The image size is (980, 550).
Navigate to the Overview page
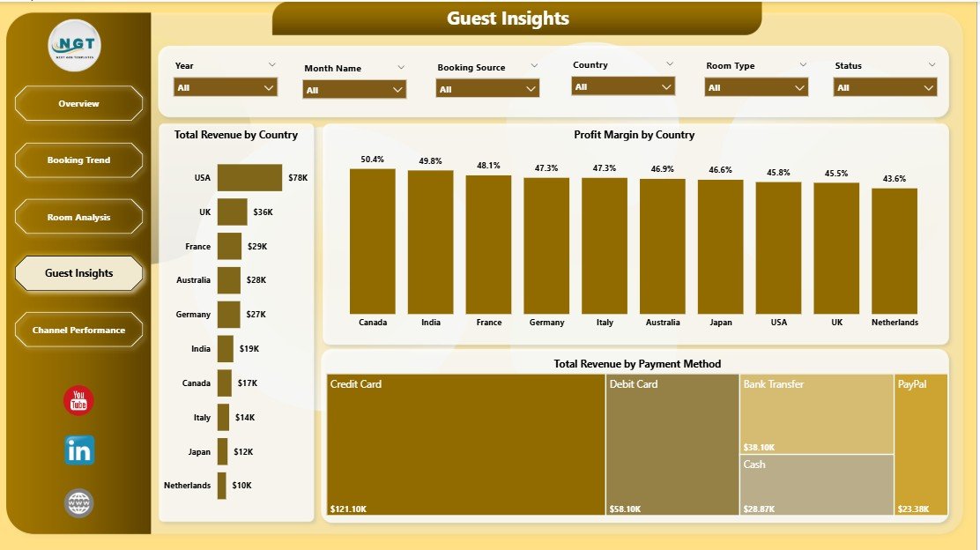pyautogui.click(x=78, y=103)
